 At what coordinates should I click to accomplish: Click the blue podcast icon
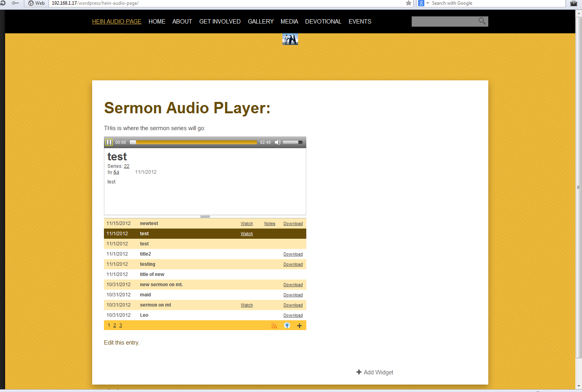(287, 326)
